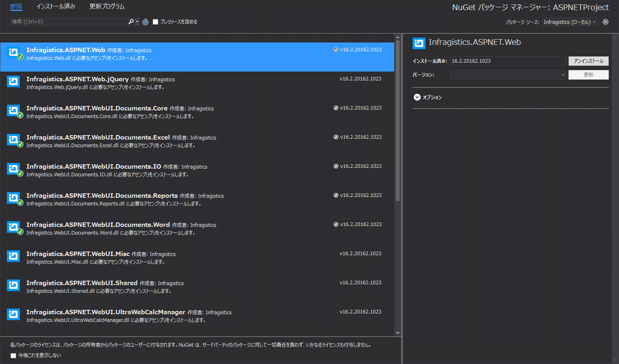Open the バージョン combo box
The image size is (619, 364).
tap(508, 75)
